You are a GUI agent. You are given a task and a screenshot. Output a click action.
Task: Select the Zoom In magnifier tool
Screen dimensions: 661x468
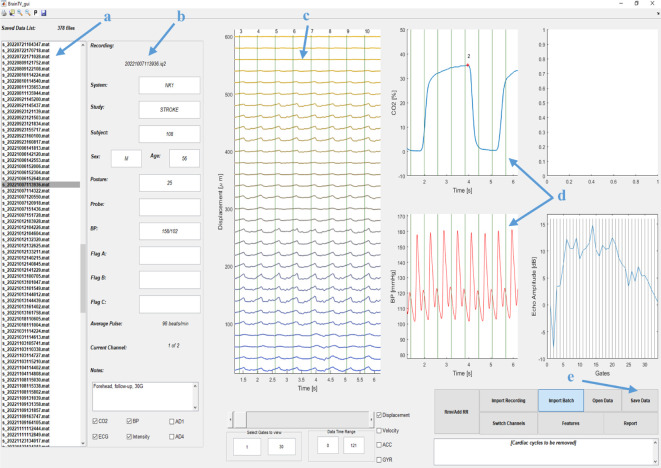(20, 13)
